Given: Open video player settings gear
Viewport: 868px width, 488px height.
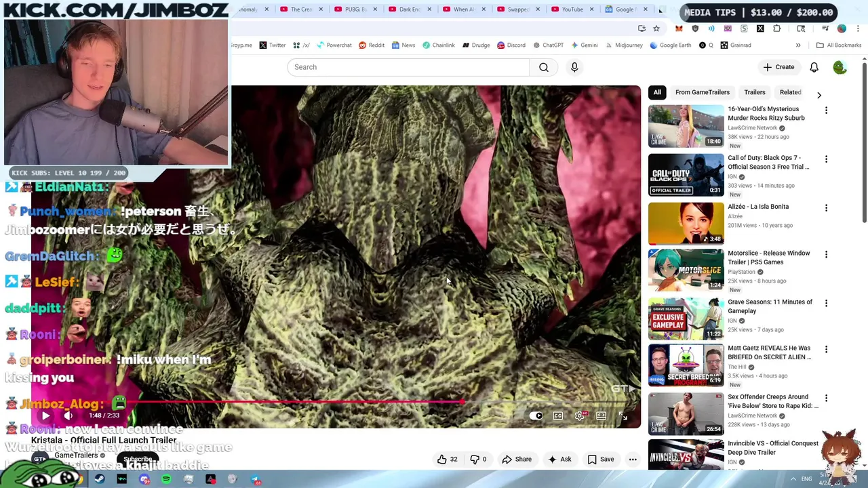Looking at the screenshot, I should pos(579,415).
